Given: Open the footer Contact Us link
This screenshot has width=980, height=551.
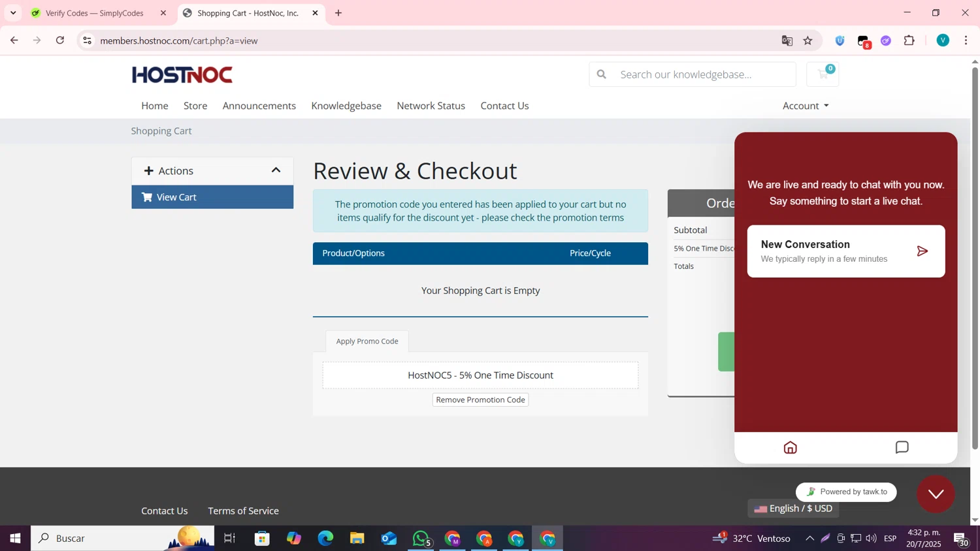Looking at the screenshot, I should coord(165,511).
